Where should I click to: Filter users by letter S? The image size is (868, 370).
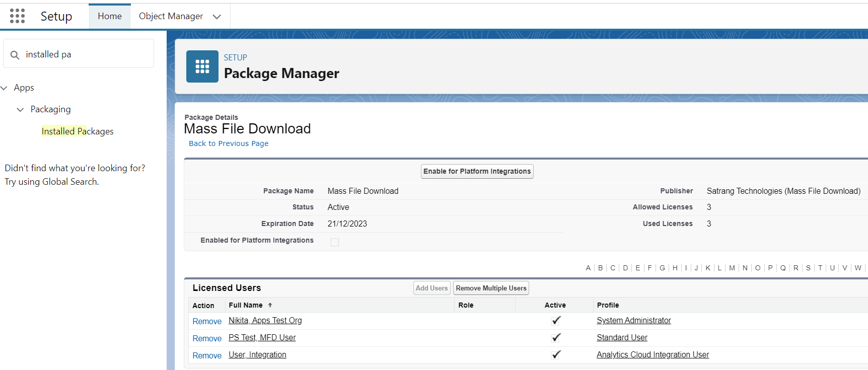(808, 268)
